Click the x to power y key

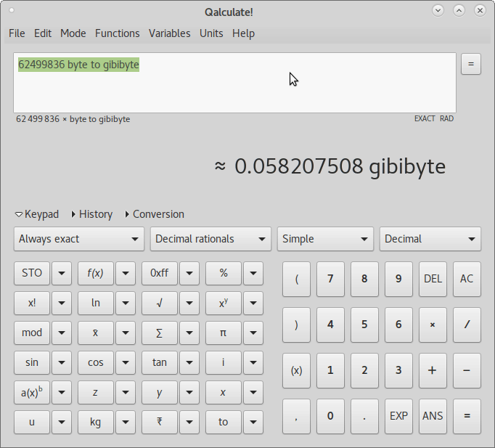point(223,303)
